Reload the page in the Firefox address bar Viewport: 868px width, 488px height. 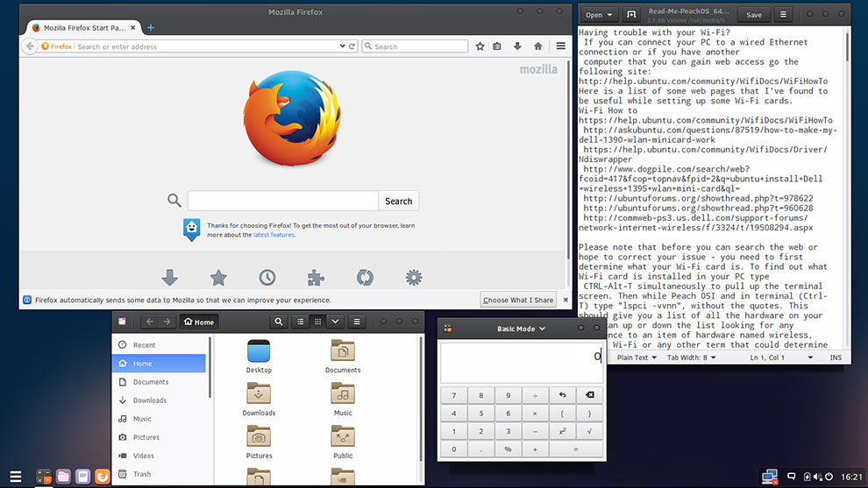[352, 46]
